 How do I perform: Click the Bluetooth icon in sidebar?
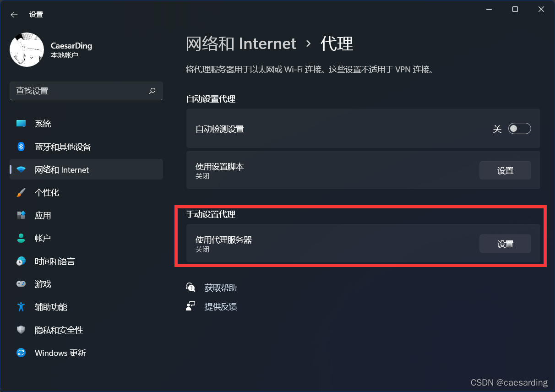tap(21, 147)
